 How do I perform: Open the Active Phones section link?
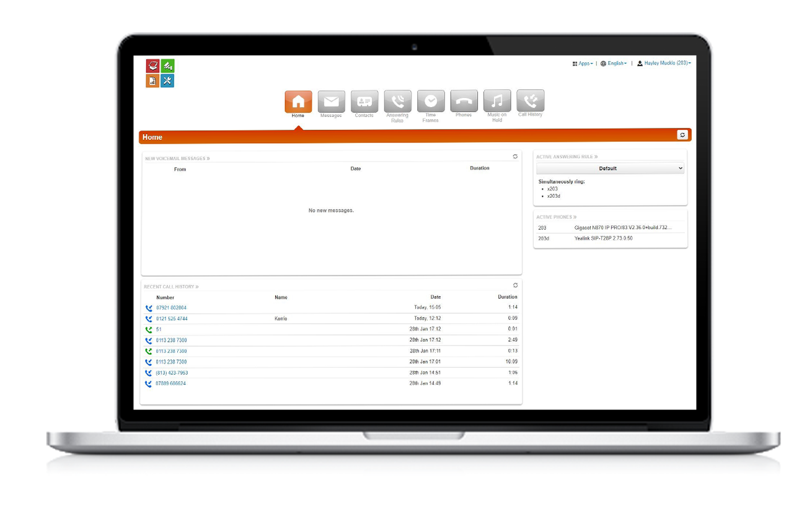[557, 217]
